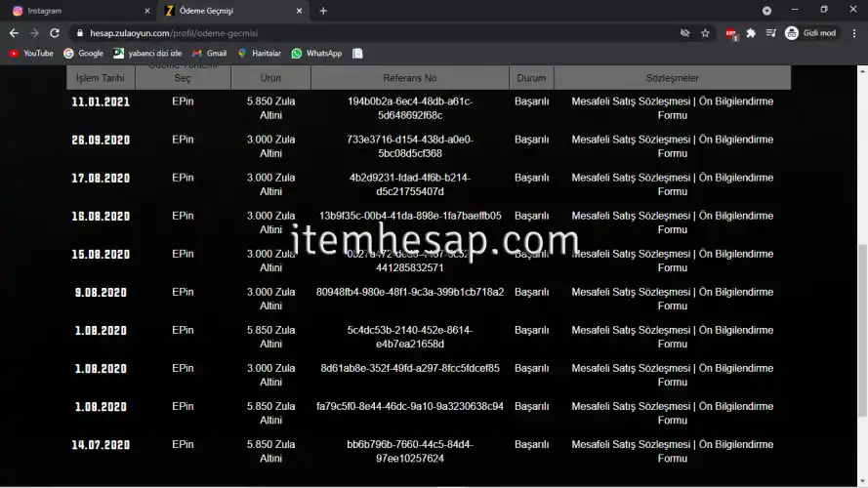
Task: Open a new tab with the plus button
Action: tap(323, 11)
